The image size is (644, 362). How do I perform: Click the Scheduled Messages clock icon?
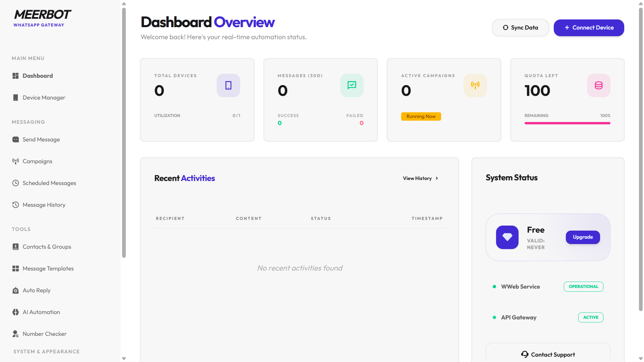tap(15, 183)
